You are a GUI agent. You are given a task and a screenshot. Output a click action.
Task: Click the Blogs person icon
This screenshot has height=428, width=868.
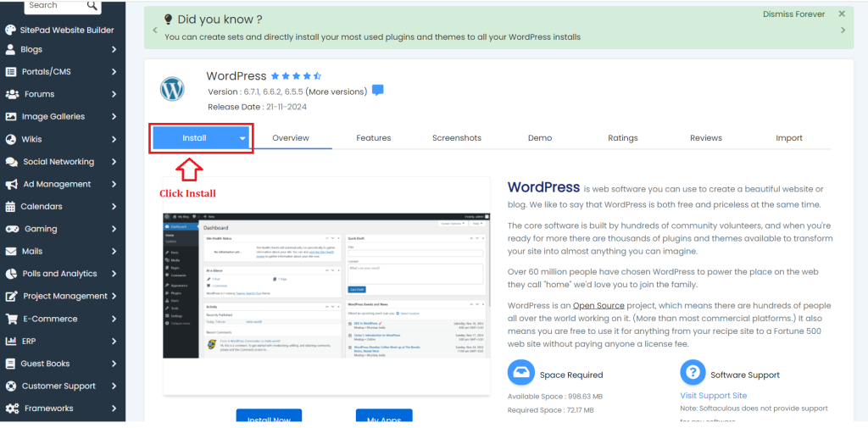pos(10,49)
